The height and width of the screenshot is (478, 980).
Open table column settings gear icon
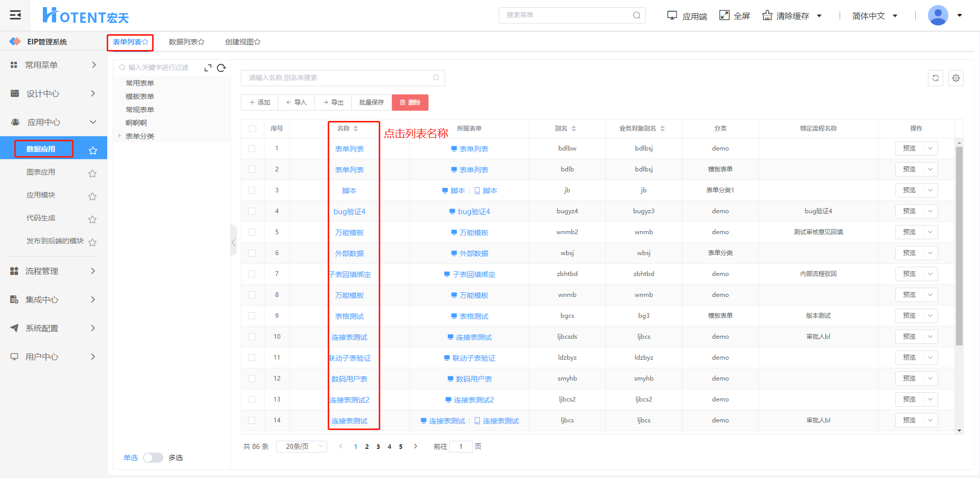tap(955, 78)
